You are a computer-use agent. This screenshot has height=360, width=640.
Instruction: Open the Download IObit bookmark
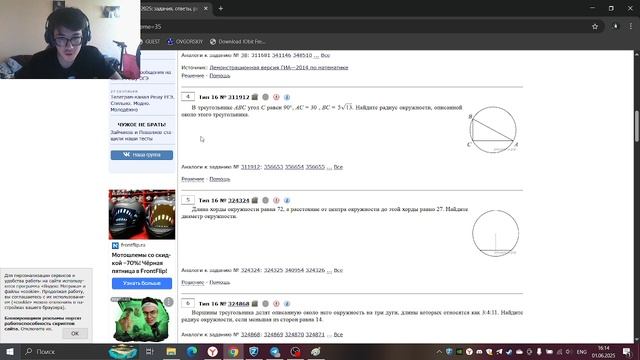(x=238, y=41)
